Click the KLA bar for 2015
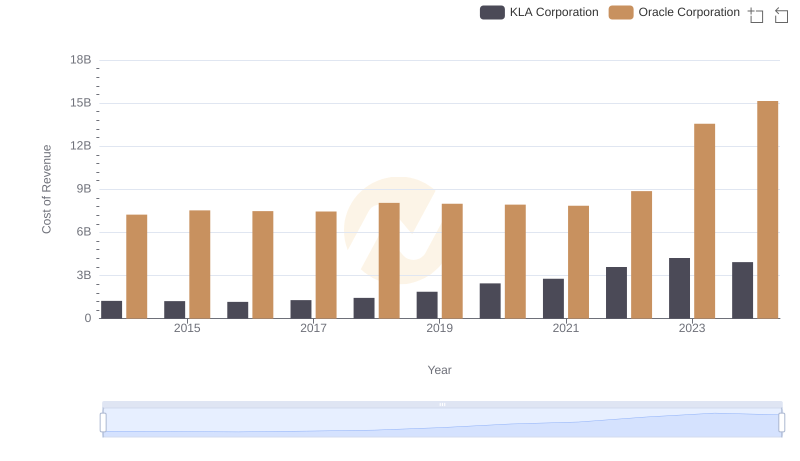Screen dimensions: 800x461 [174, 310]
